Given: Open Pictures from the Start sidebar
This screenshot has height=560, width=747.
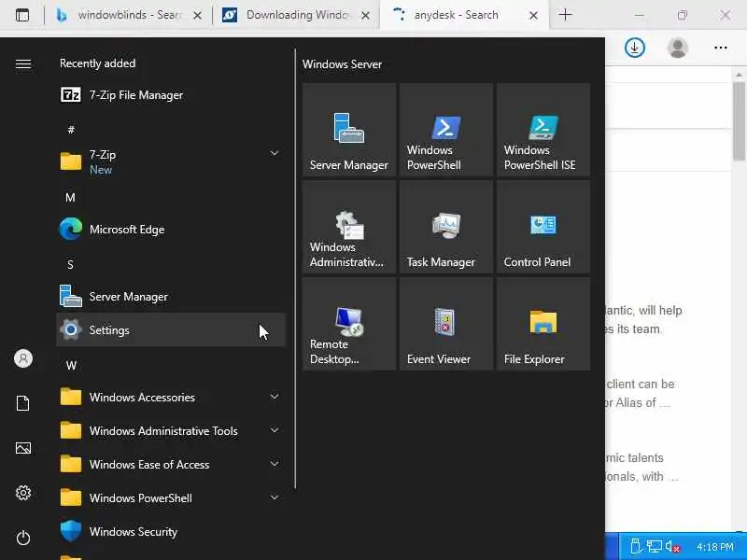Looking at the screenshot, I should point(22,448).
